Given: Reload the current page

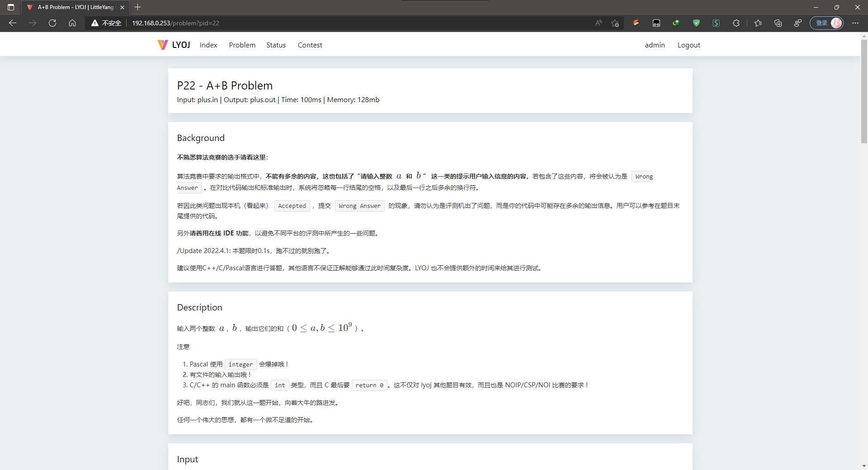Looking at the screenshot, I should coord(52,23).
